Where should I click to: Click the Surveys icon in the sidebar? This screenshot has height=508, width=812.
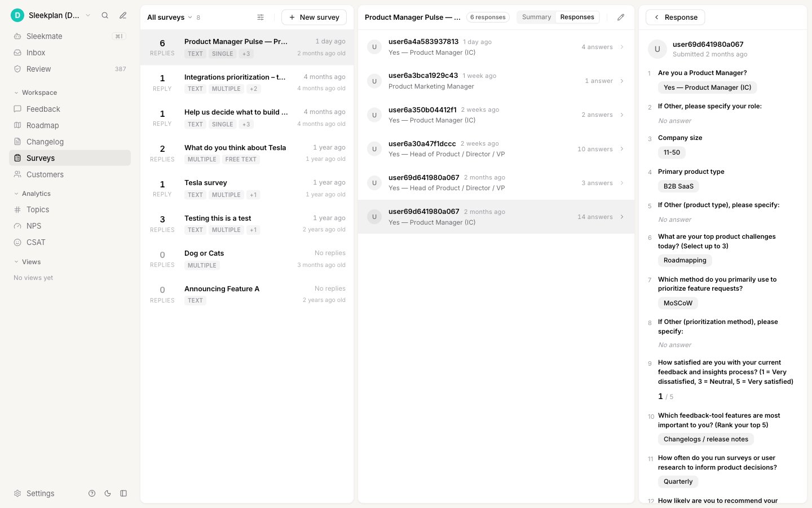[17, 158]
